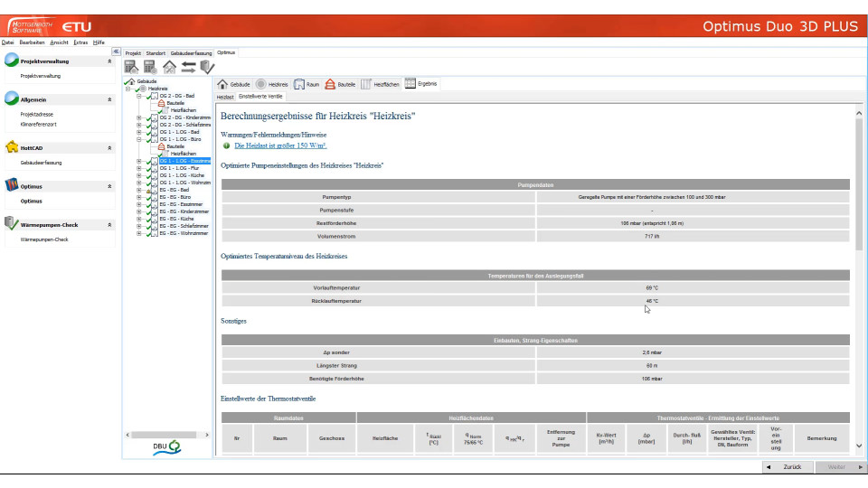The height and width of the screenshot is (488, 868).
Task: Click the first calculator toolbar icon
Action: (x=131, y=67)
